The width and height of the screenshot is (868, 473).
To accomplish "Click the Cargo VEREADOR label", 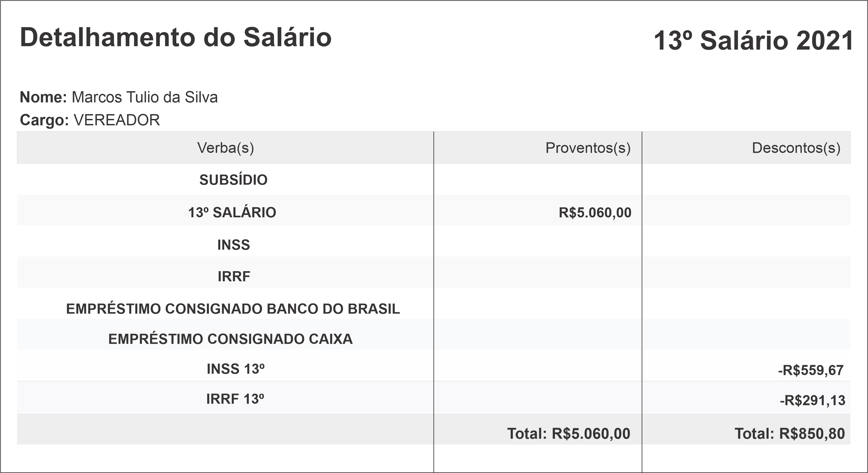I will point(90,120).
